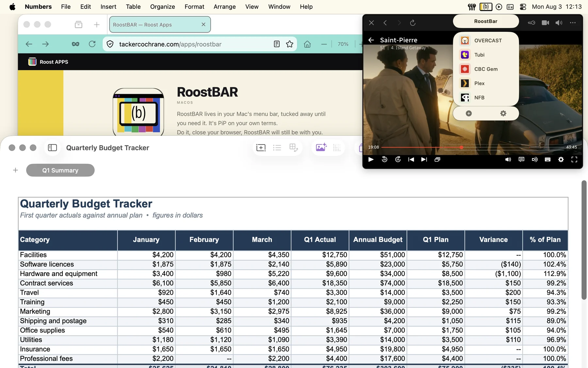Mute audio via the RoostBar header speaker icon
Viewport: 588px width, 368px height.
(x=559, y=23)
